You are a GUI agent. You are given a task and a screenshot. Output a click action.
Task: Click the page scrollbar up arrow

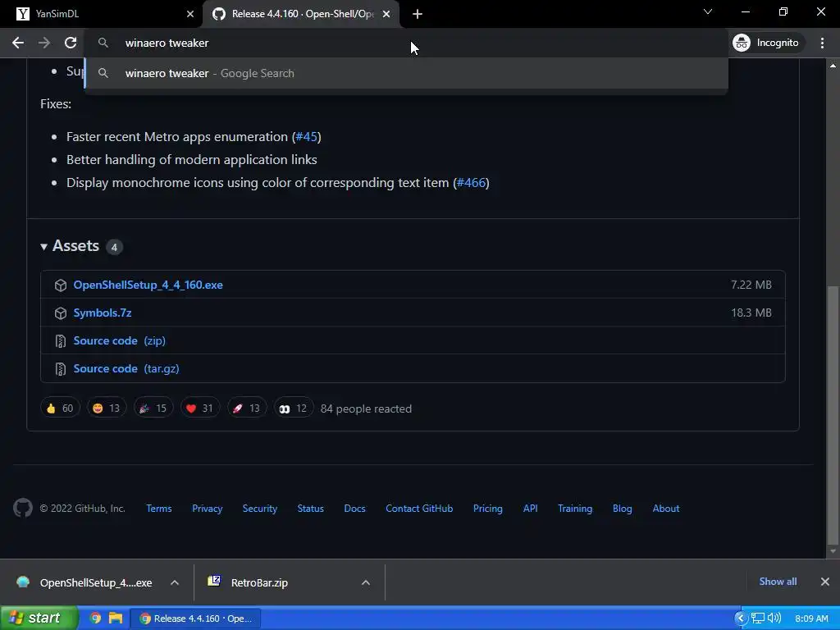[833, 66]
